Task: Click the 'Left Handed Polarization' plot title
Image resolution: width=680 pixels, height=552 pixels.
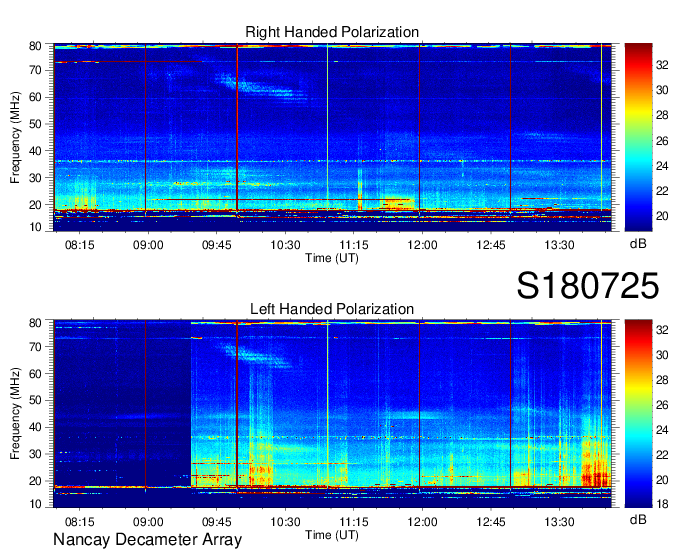Action: (x=332, y=309)
